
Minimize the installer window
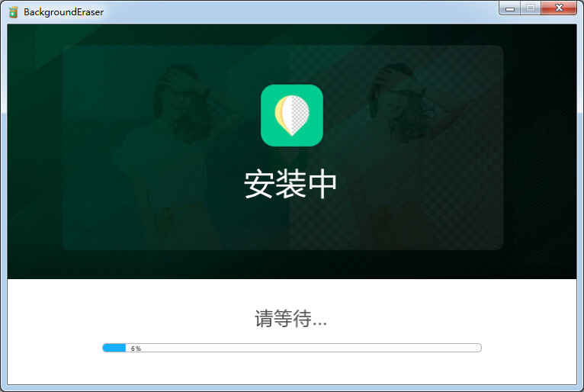510,8
